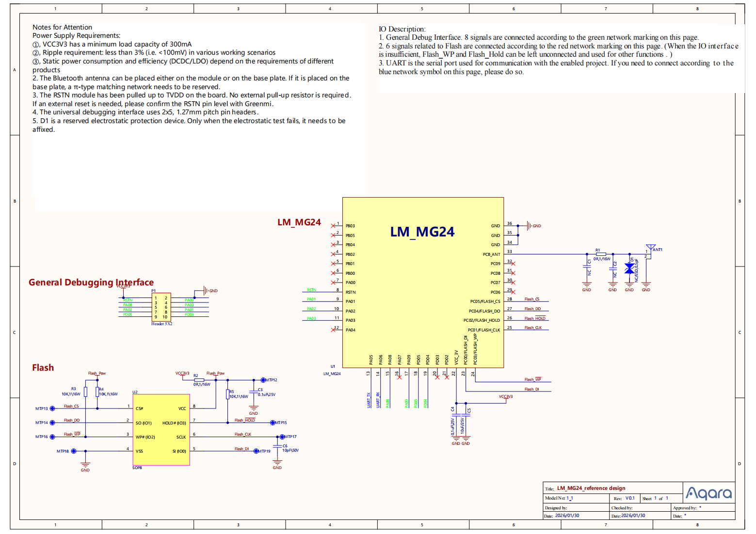Click the HOLD# (IO3) pin on U2

pyautogui.click(x=174, y=423)
